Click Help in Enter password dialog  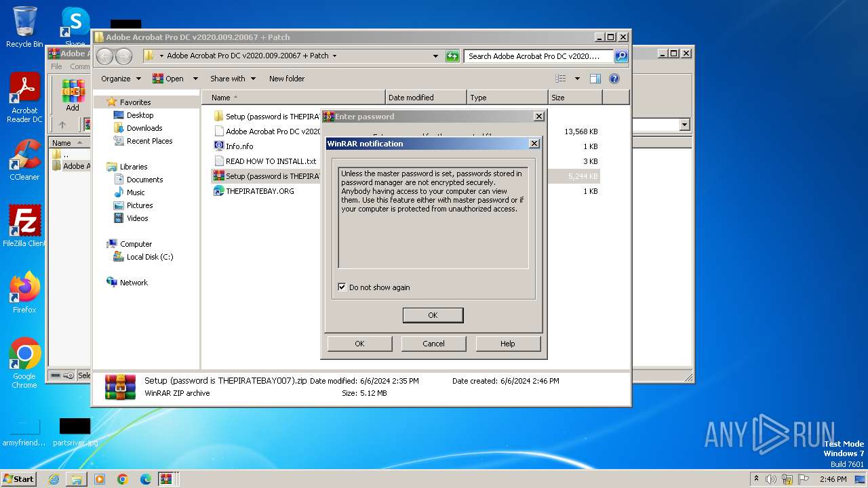pos(507,344)
